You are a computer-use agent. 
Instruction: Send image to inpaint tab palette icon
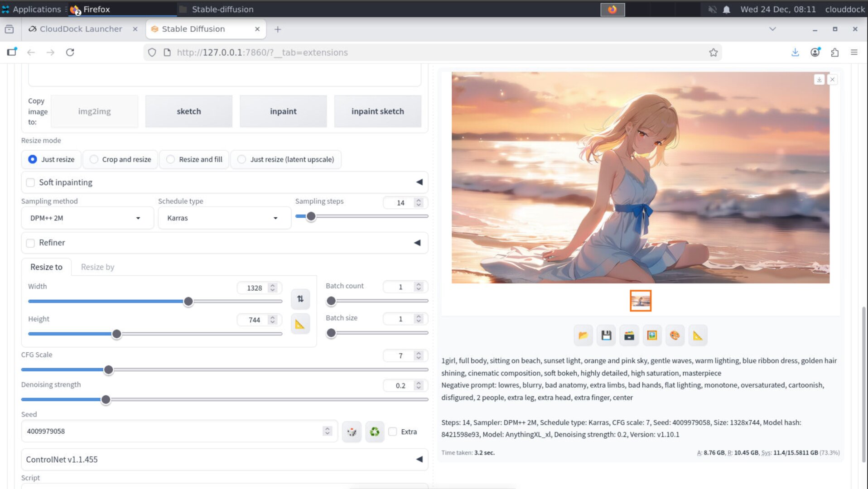(675, 336)
